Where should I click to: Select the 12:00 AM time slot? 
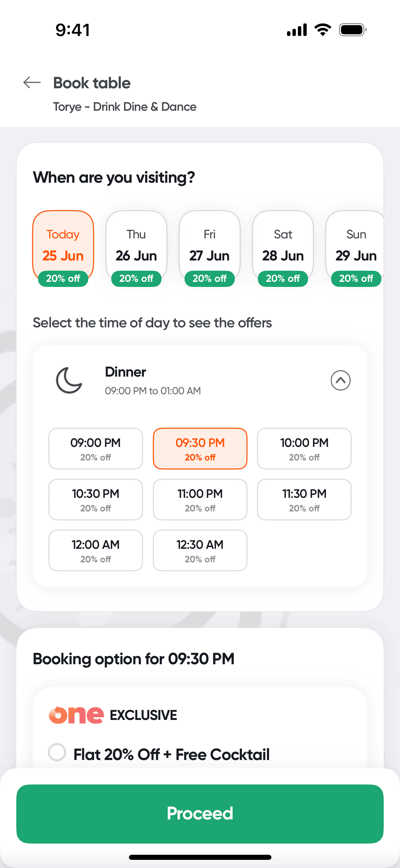tap(96, 550)
